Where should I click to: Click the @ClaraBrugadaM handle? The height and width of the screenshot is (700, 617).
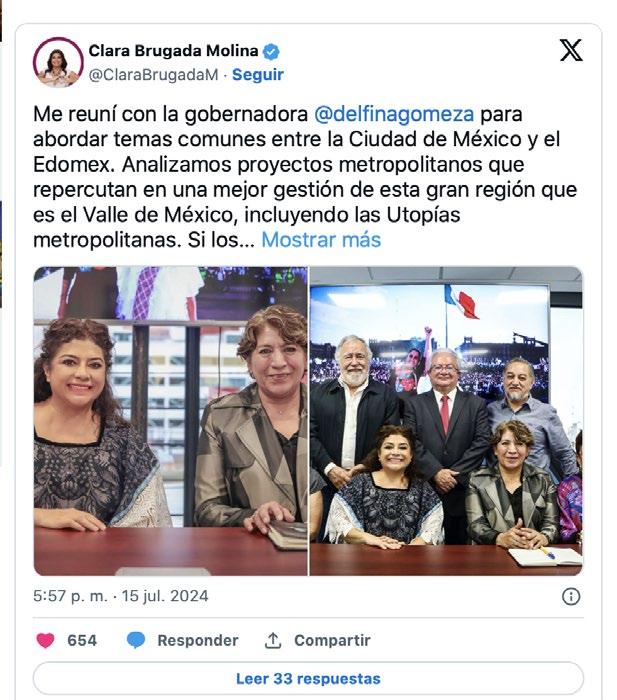[x=153, y=75]
